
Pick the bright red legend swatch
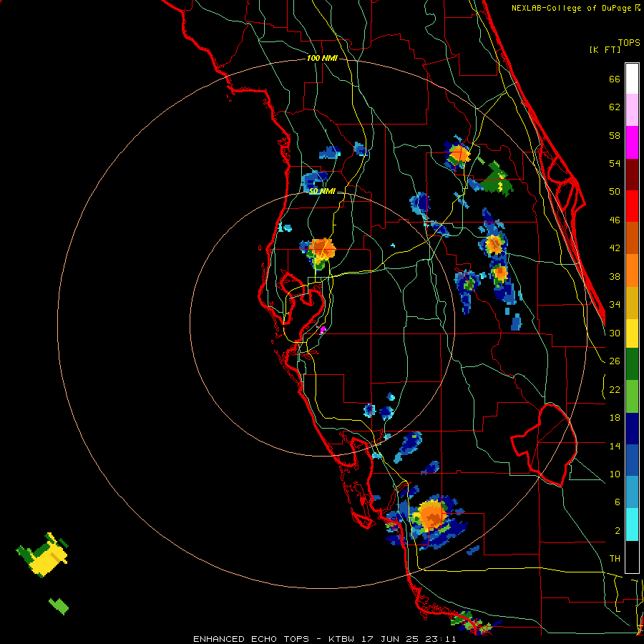click(632, 206)
